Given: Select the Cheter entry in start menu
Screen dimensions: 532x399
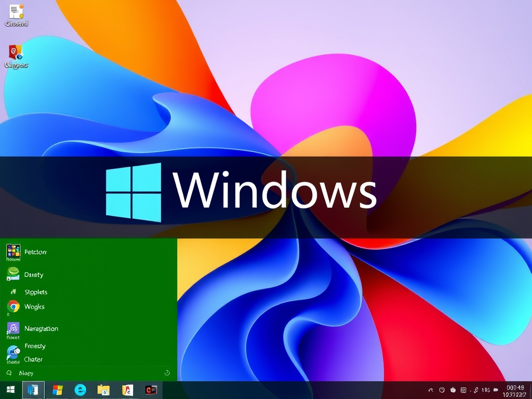Looking at the screenshot, I should pos(33,360).
